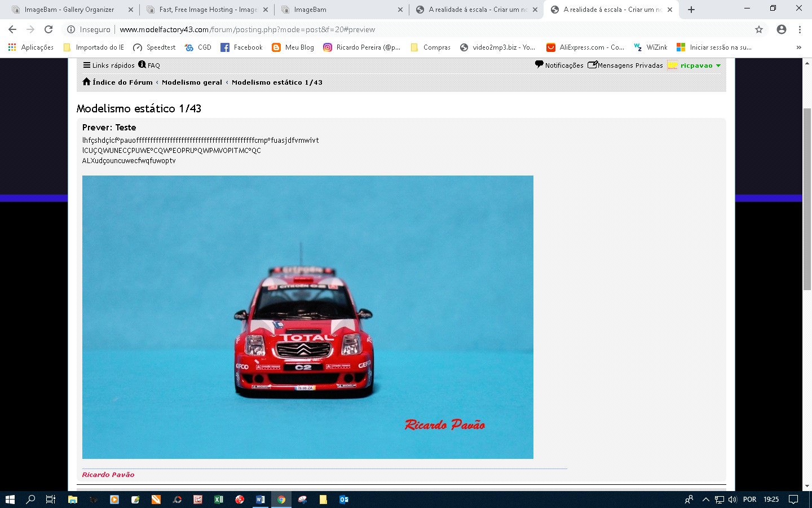This screenshot has width=812, height=508.
Task: Open Mensagens Privadas
Action: click(625, 65)
